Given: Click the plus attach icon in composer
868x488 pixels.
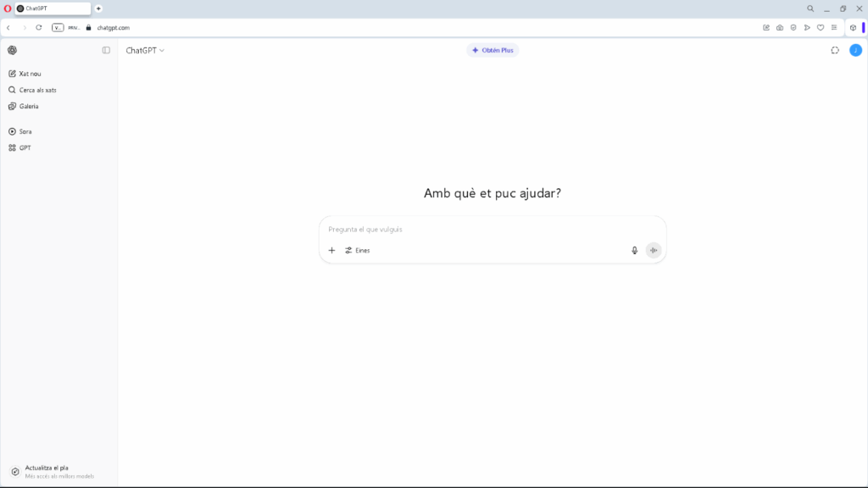Looking at the screenshot, I should 331,251.
